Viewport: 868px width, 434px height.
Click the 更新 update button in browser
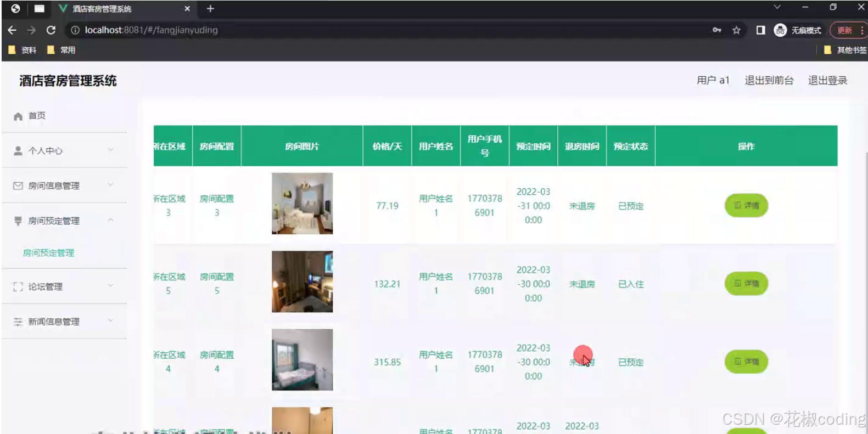click(849, 30)
